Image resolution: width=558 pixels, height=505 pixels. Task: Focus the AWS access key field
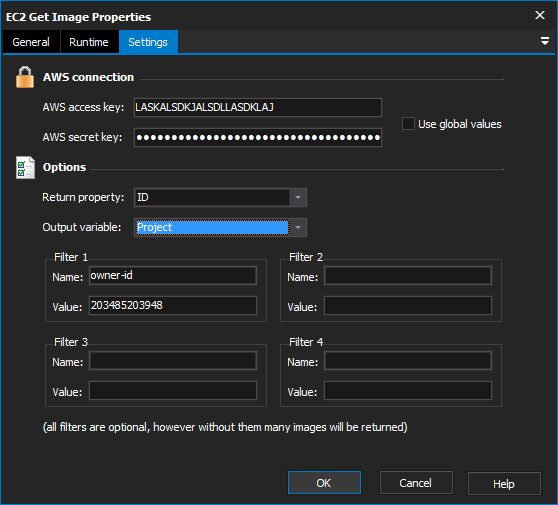pyautogui.click(x=258, y=107)
